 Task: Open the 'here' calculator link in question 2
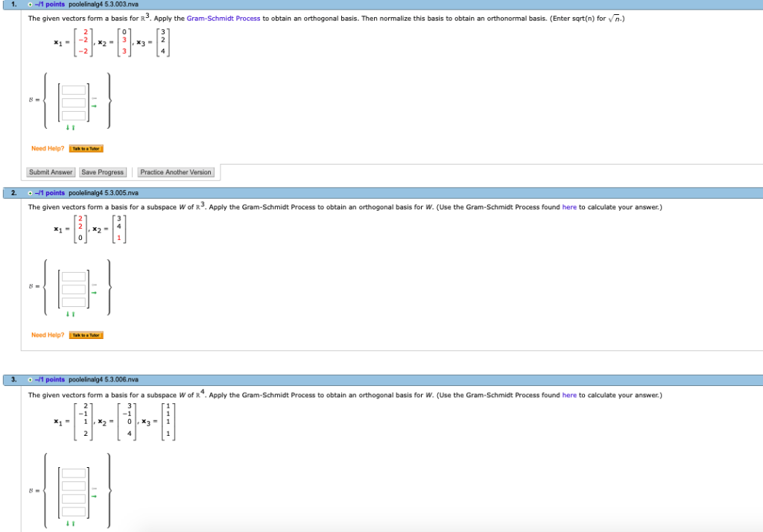tap(569, 207)
